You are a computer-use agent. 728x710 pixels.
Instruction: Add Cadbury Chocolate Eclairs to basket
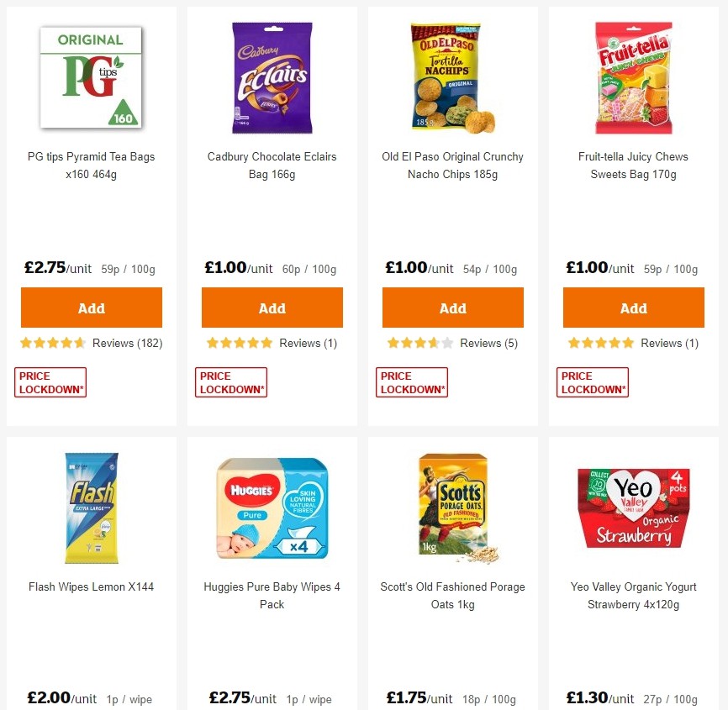[x=272, y=307]
